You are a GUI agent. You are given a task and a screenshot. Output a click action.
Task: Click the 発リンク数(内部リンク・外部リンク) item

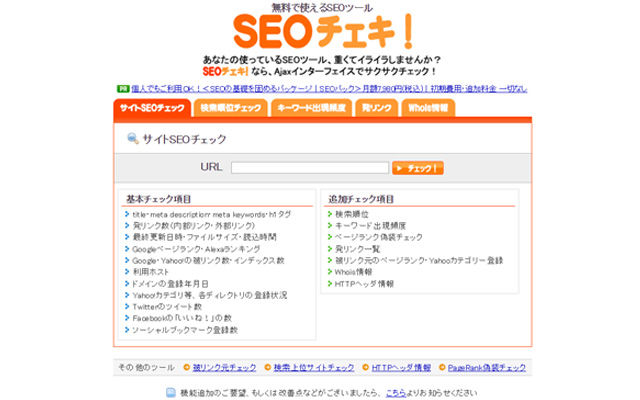(193, 226)
